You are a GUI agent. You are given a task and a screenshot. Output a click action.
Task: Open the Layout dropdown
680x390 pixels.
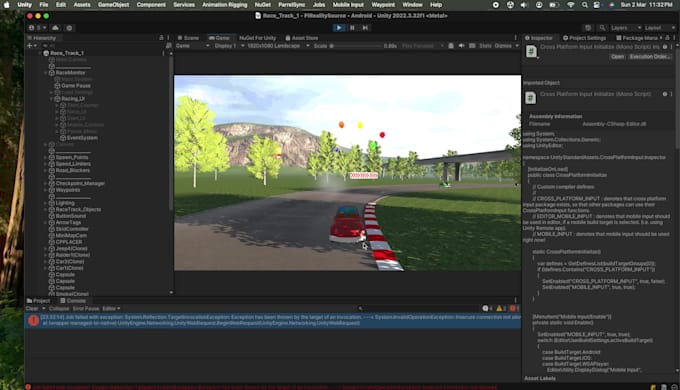pos(659,28)
